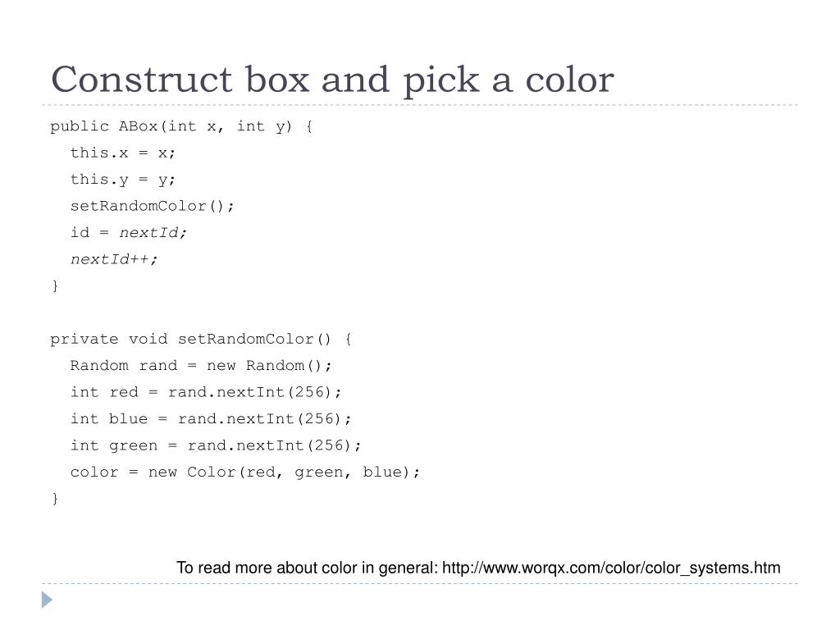Click the "nextId++;" statement
The width and height of the screenshot is (840, 630).
click(114, 259)
